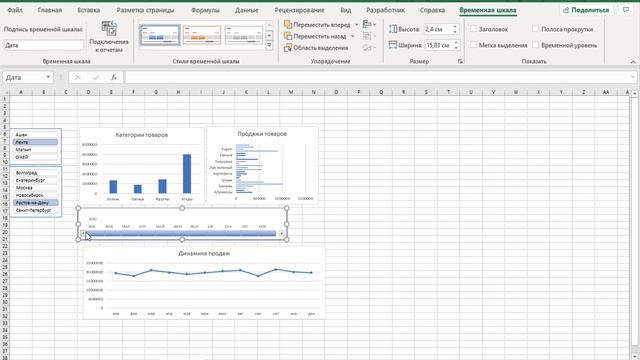
Task: Select Волгоград in the city slicer
Action: 35,173
